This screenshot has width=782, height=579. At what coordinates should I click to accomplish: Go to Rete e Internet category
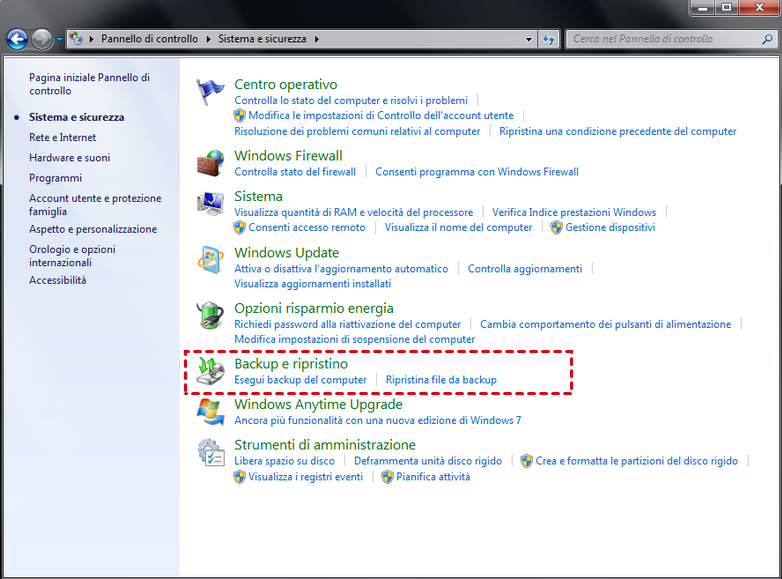[x=62, y=137]
